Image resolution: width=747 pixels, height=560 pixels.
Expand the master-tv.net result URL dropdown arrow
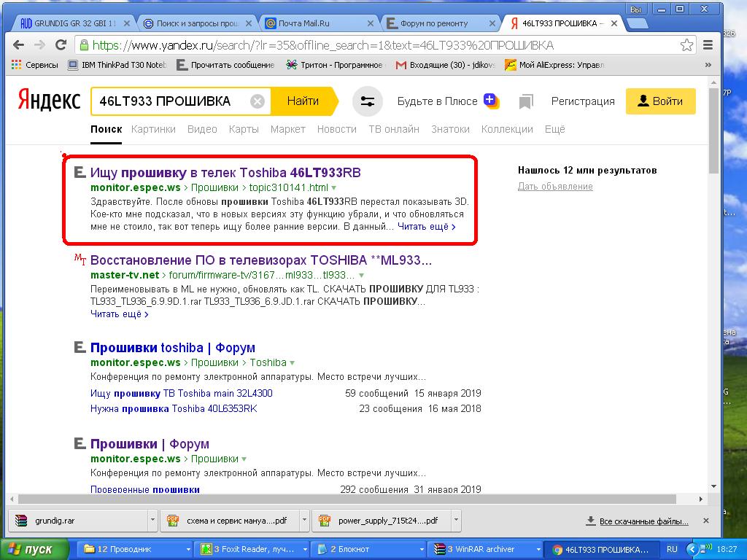[362, 276]
